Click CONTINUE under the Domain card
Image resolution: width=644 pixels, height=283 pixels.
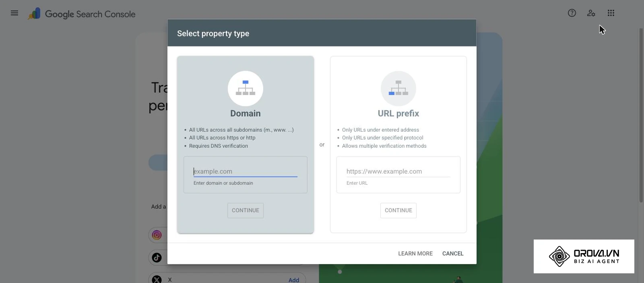(246, 211)
